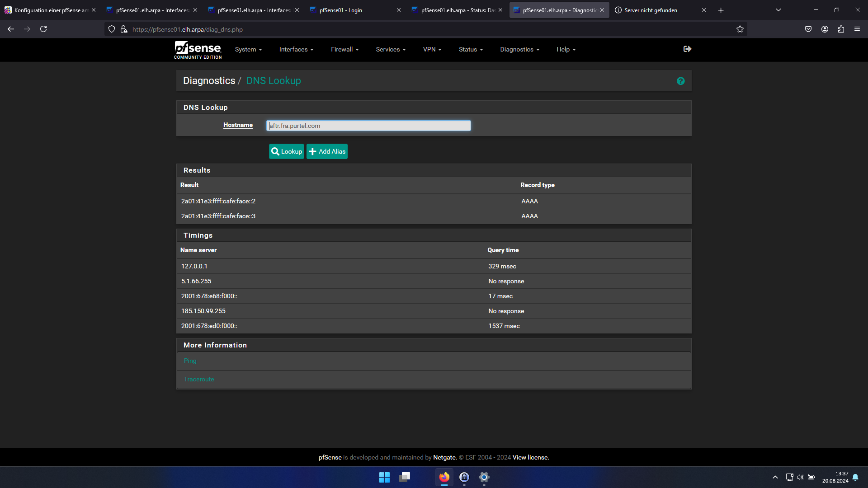Open the extensions puzzle icon
868x488 pixels.
pyautogui.click(x=841, y=29)
